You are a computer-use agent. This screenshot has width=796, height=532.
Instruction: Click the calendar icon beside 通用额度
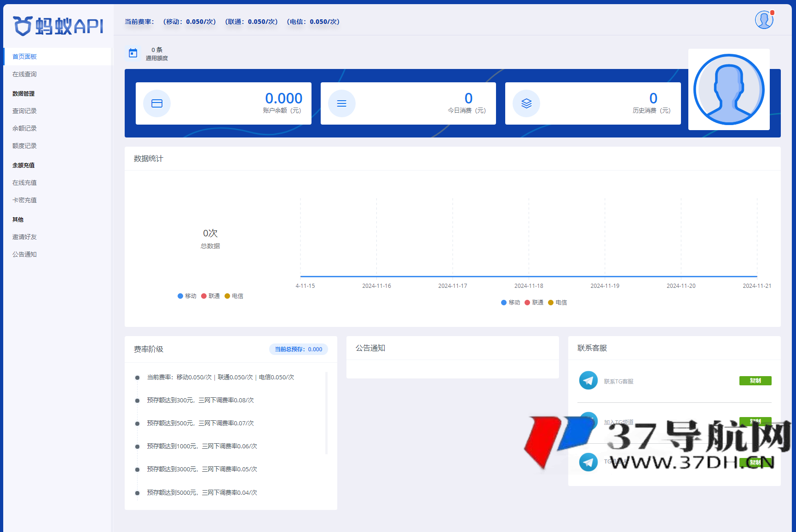[133, 53]
